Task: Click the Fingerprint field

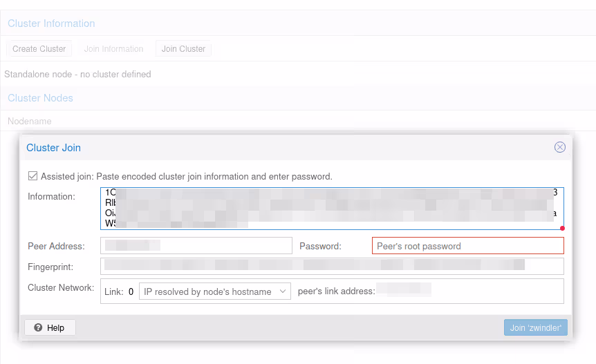Action: tap(332, 266)
